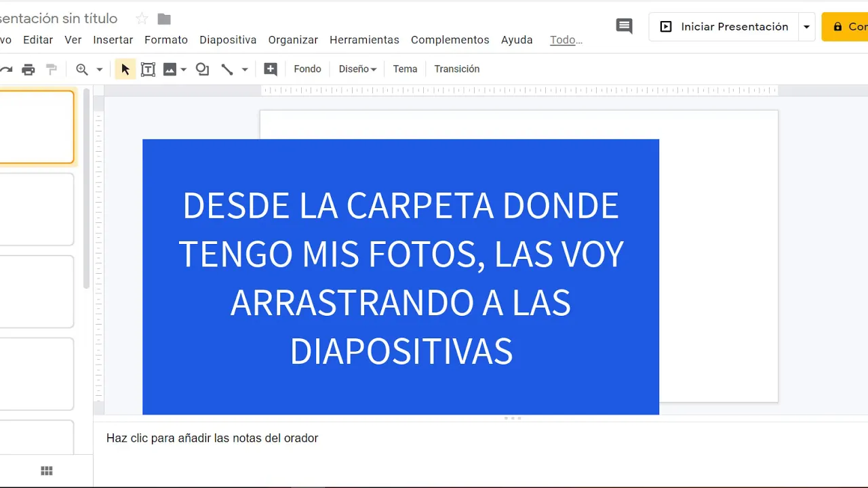The height and width of the screenshot is (488, 868).
Task: Open the Ayuda menu
Action: coord(517,40)
